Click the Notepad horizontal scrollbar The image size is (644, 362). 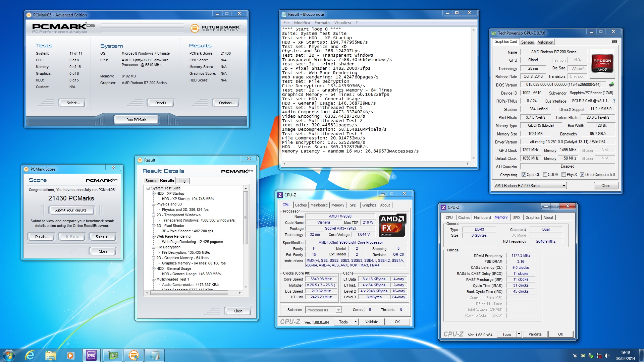[376, 164]
